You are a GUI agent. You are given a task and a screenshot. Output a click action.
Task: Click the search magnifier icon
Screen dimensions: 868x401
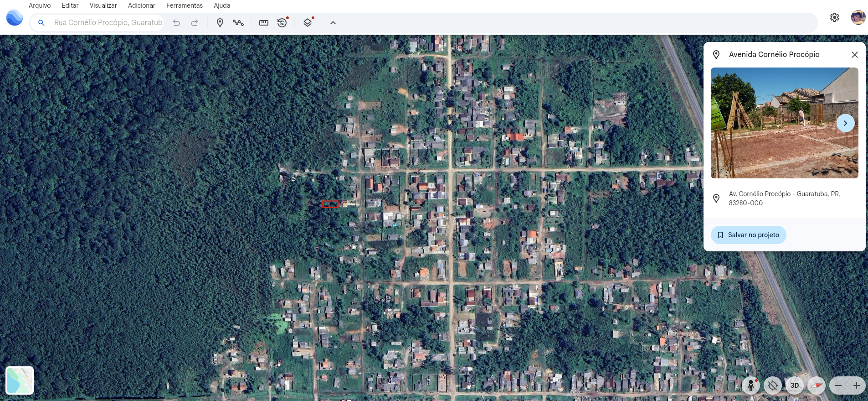(41, 22)
